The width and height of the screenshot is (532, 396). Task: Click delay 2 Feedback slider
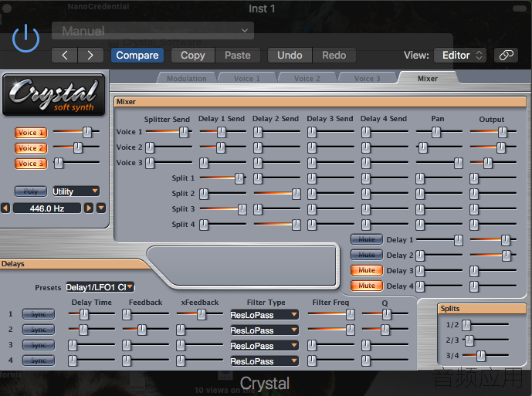point(146,330)
